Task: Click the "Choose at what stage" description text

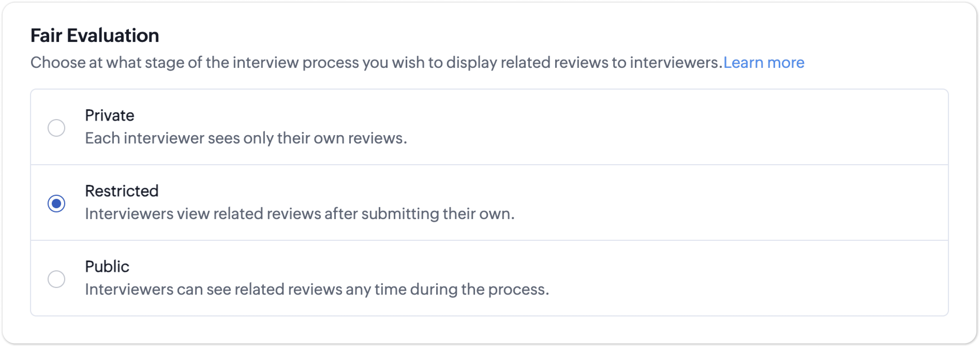Action: (x=376, y=62)
